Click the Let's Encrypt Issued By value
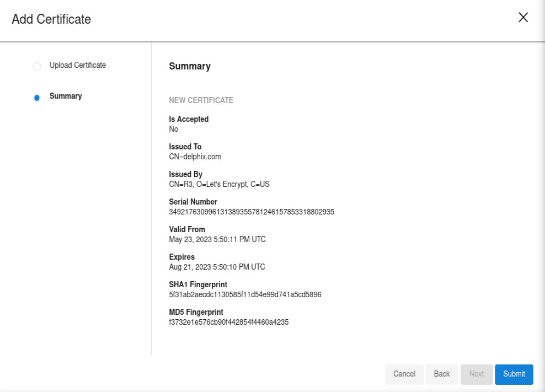 coord(219,184)
